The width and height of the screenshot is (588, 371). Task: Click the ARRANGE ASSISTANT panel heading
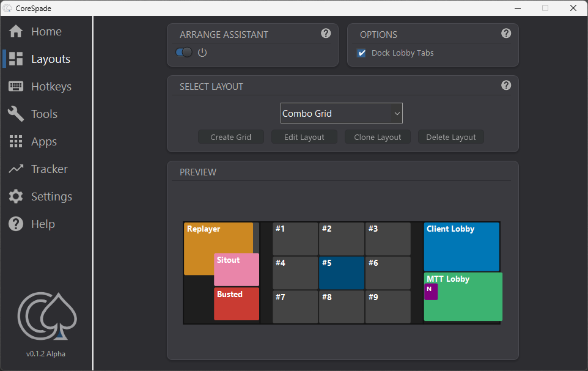pos(224,34)
